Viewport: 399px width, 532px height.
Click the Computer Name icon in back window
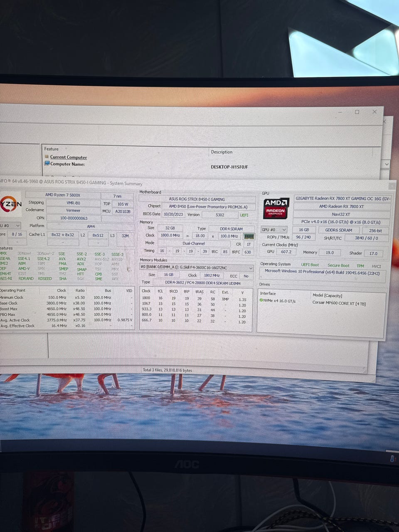(47, 163)
